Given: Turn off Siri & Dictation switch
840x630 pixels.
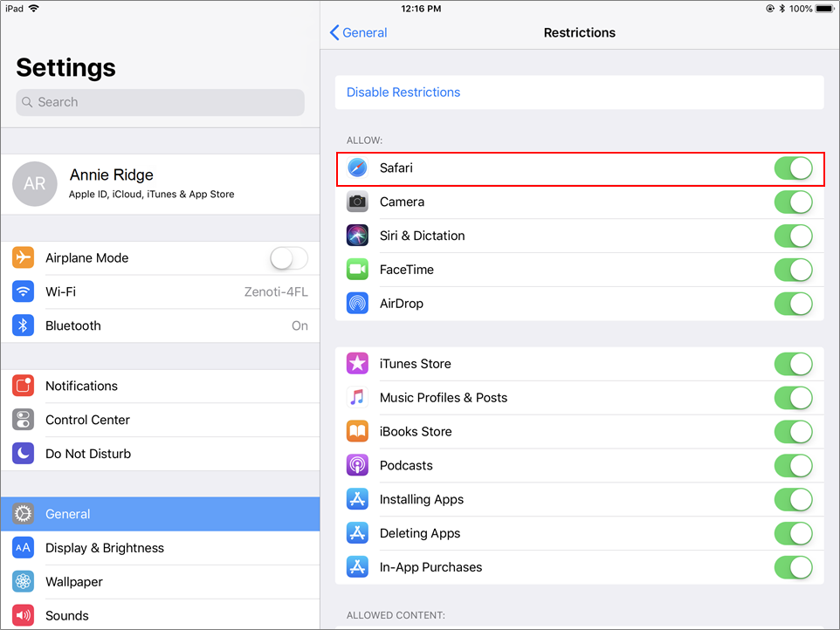Looking at the screenshot, I should (x=794, y=236).
